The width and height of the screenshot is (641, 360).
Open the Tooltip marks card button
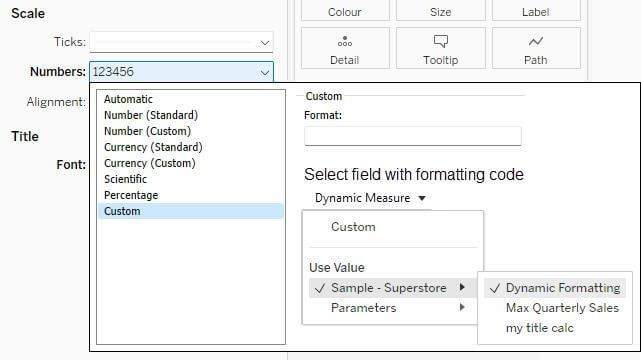pyautogui.click(x=441, y=48)
